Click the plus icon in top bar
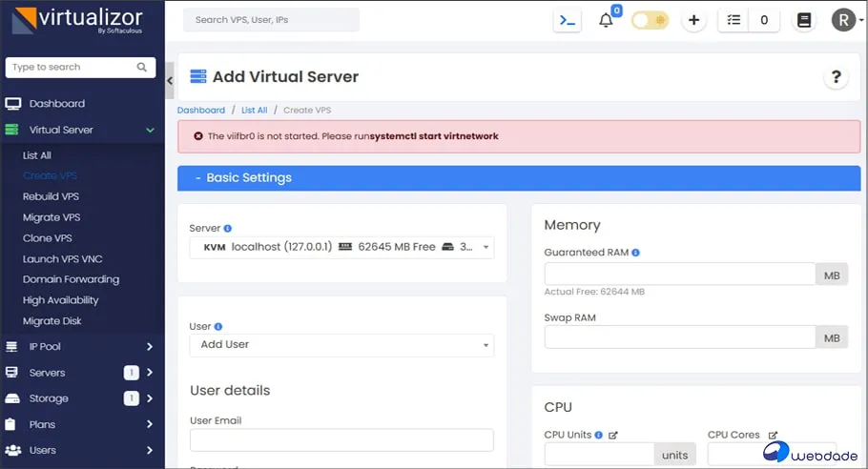The width and height of the screenshot is (868, 469). pos(693,20)
